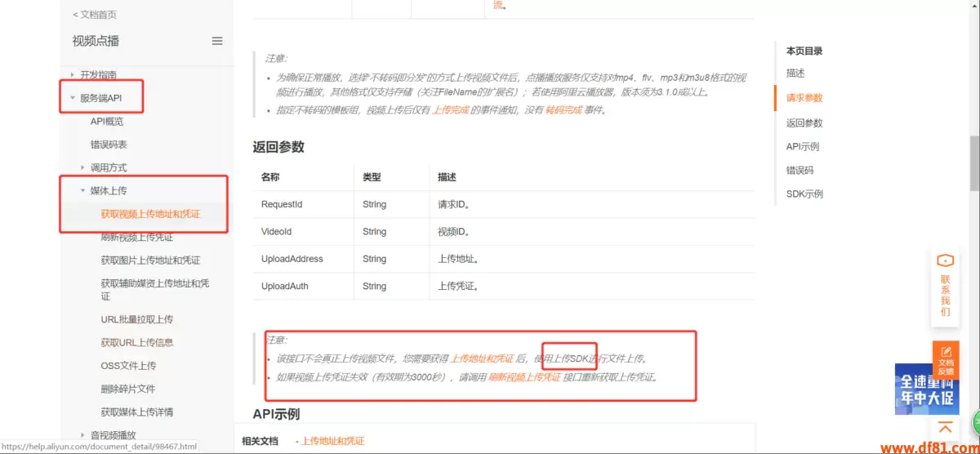Open 获取URL上传信息 in sidebar
The image size is (980, 454).
coord(136,342)
